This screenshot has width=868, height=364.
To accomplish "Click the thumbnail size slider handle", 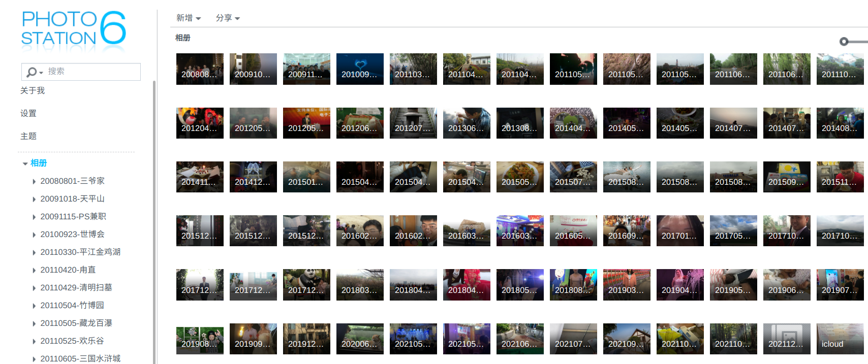I will (844, 42).
